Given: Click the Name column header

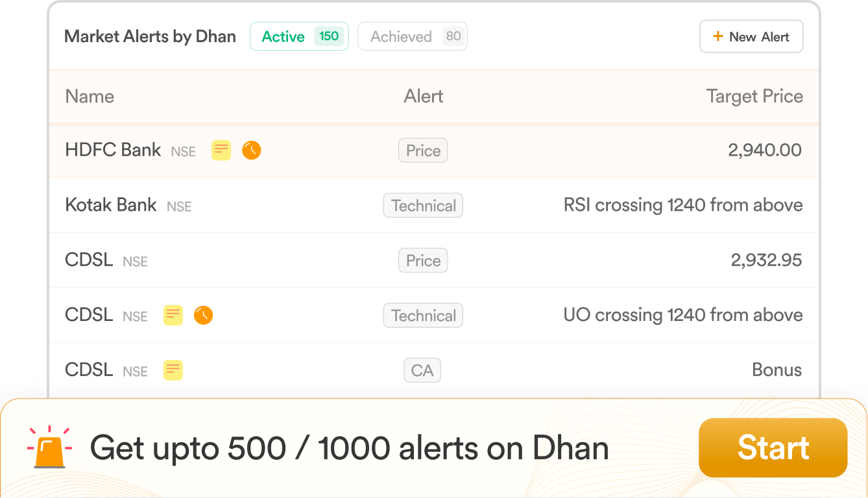Looking at the screenshot, I should pyautogui.click(x=90, y=97).
